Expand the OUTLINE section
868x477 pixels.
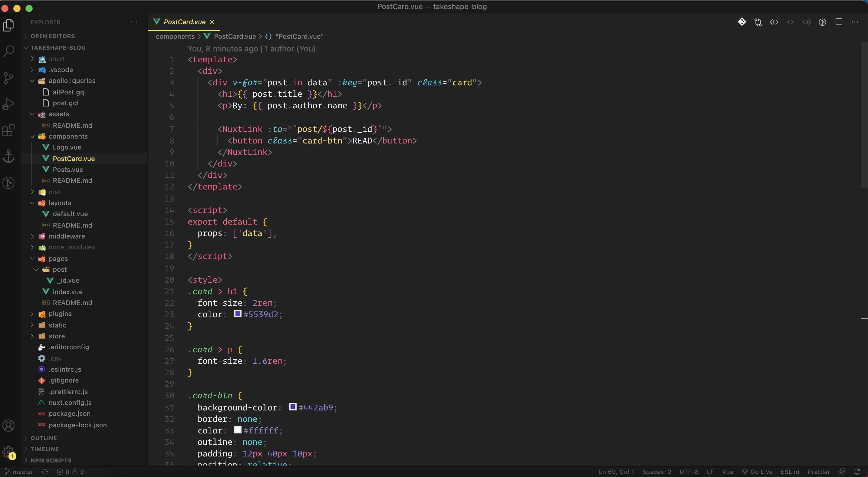[x=44, y=438]
